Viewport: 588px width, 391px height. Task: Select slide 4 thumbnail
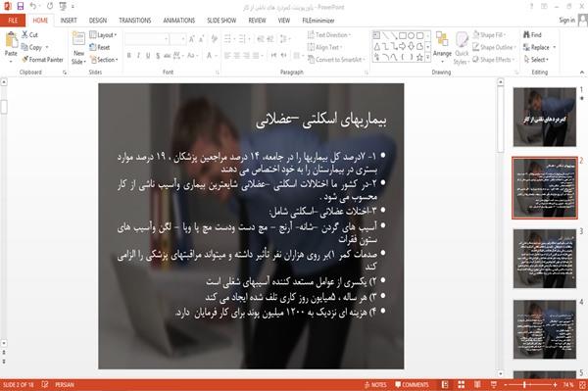coord(545,329)
